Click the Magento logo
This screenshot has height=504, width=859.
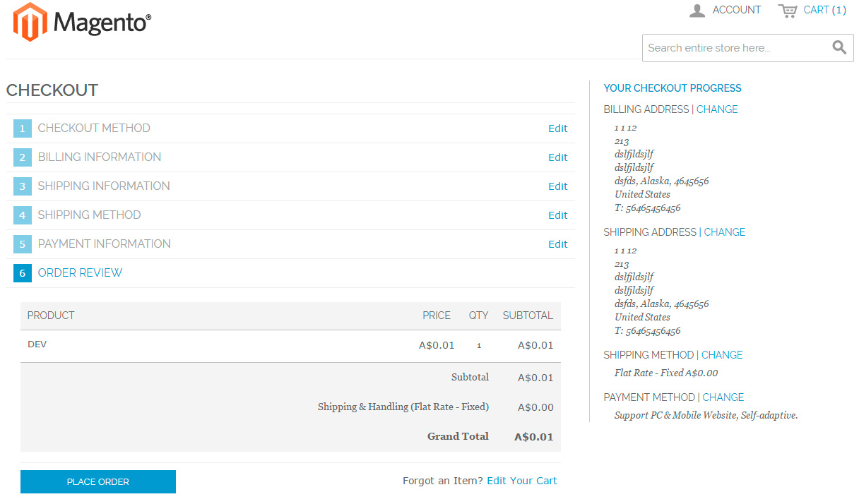82,22
